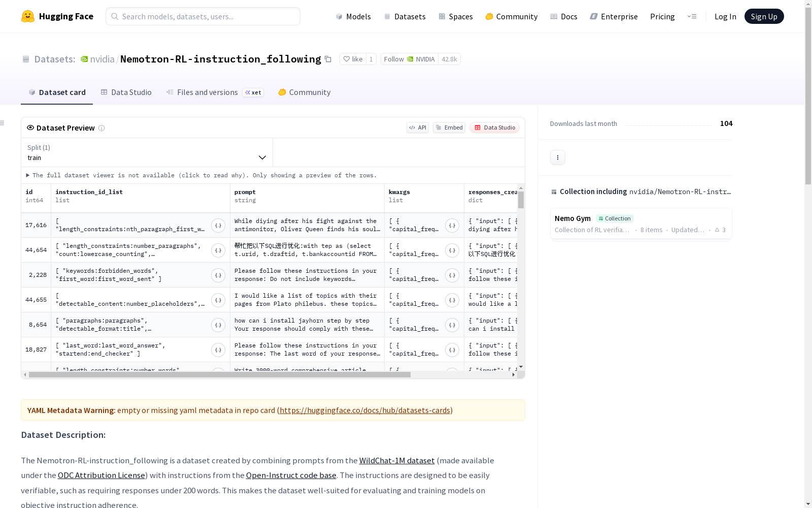This screenshot has height=508, width=812.
Task: Open the Nemo Gym collection card
Action: 641,224
